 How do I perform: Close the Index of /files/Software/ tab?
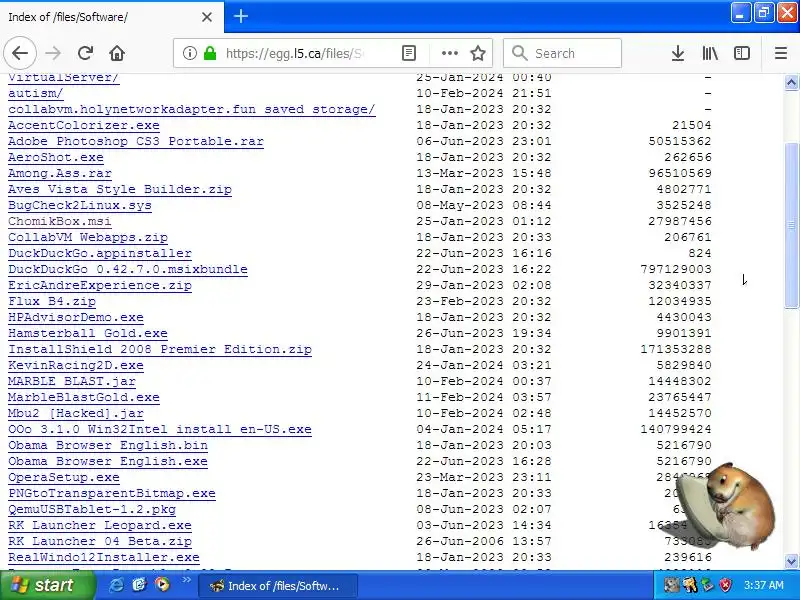click(x=207, y=17)
